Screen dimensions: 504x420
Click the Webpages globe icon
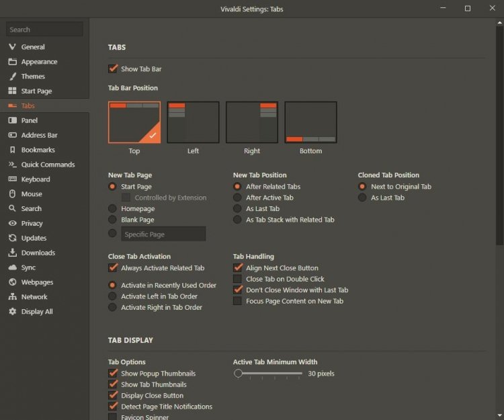pos(12,282)
